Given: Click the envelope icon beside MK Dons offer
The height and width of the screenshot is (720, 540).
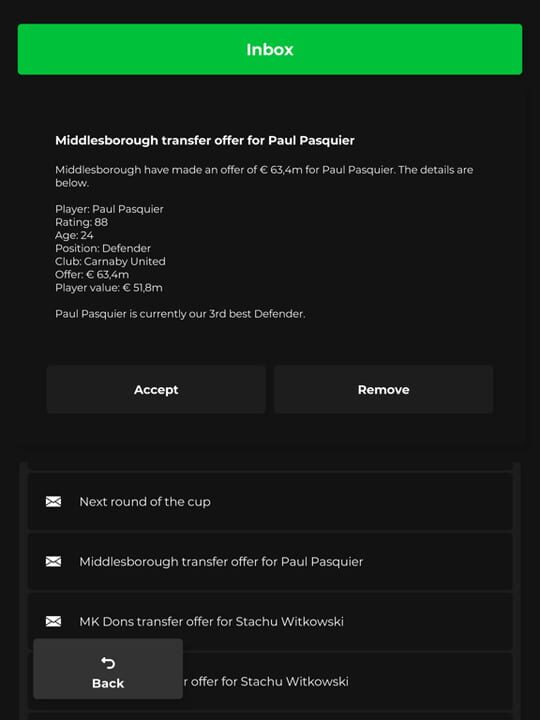Looking at the screenshot, I should click(53, 621).
